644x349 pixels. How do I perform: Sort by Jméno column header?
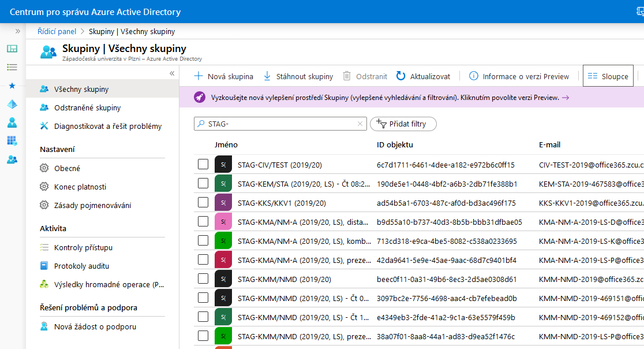pyautogui.click(x=226, y=144)
